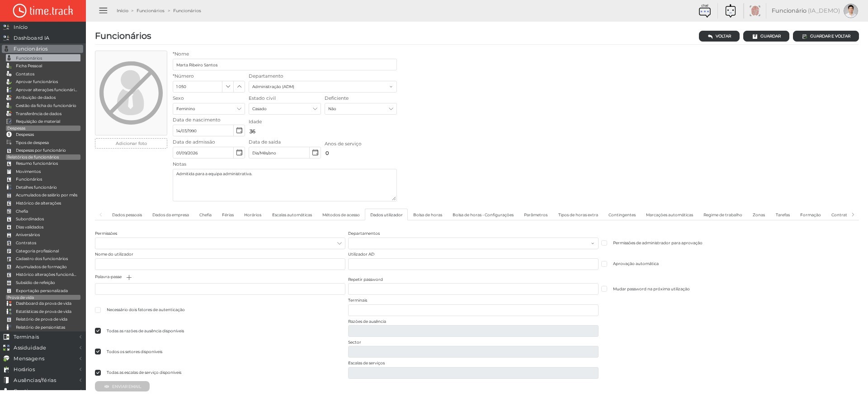Click the Nome input field
This screenshot has width=868, height=396.
tap(285, 65)
